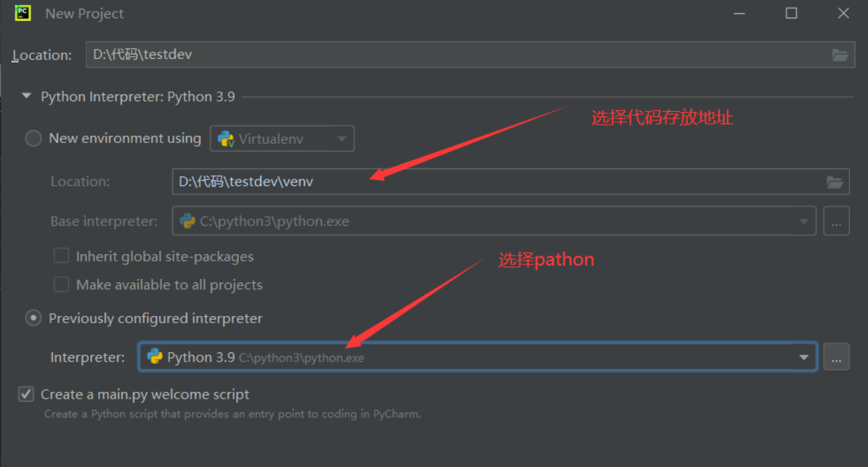Click Python icon in Base interpreter field
This screenshot has width=868, height=467.
pyautogui.click(x=187, y=222)
